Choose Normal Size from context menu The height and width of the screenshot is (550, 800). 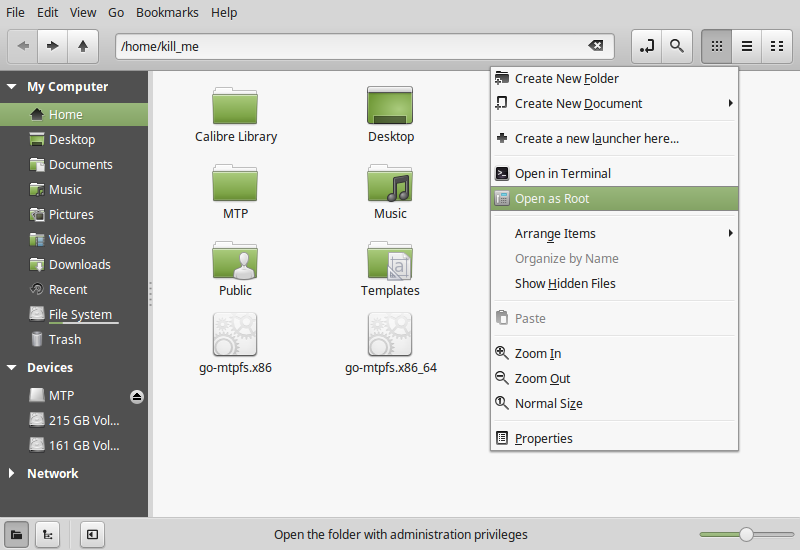pyautogui.click(x=614, y=404)
